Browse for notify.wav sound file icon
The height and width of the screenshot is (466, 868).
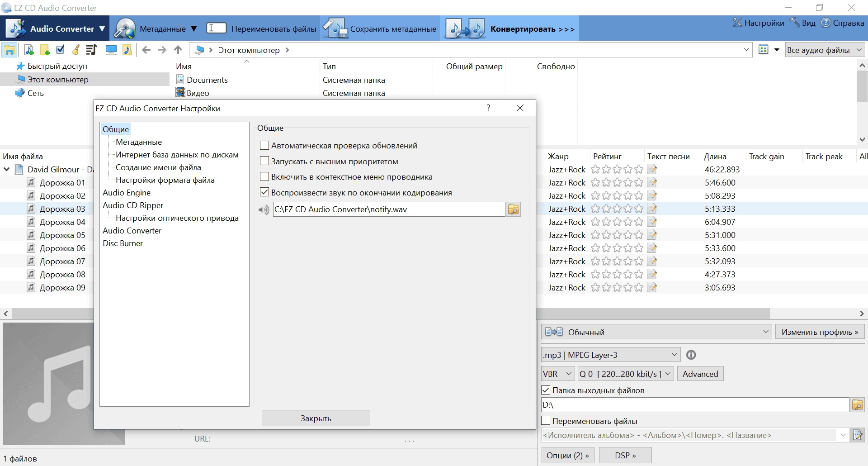pyautogui.click(x=514, y=209)
